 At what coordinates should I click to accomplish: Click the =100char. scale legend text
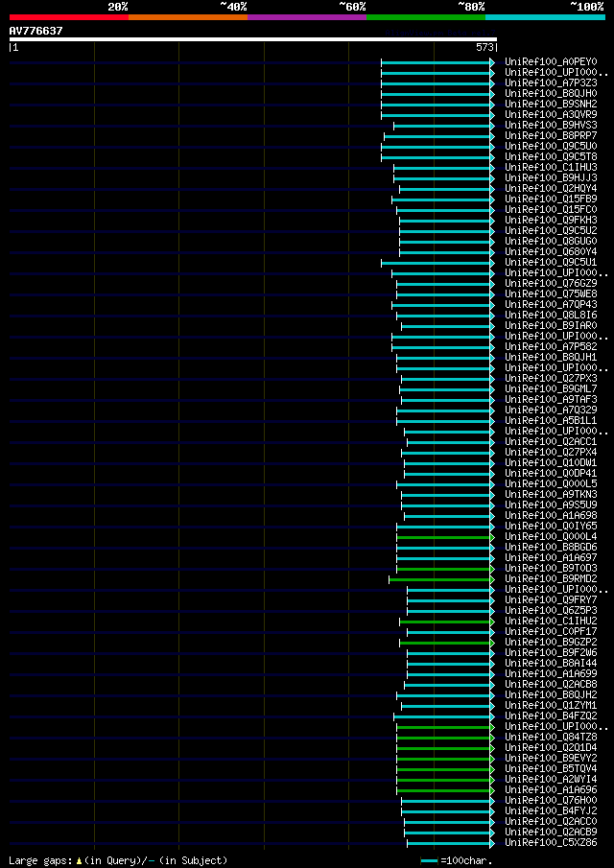tap(466, 860)
